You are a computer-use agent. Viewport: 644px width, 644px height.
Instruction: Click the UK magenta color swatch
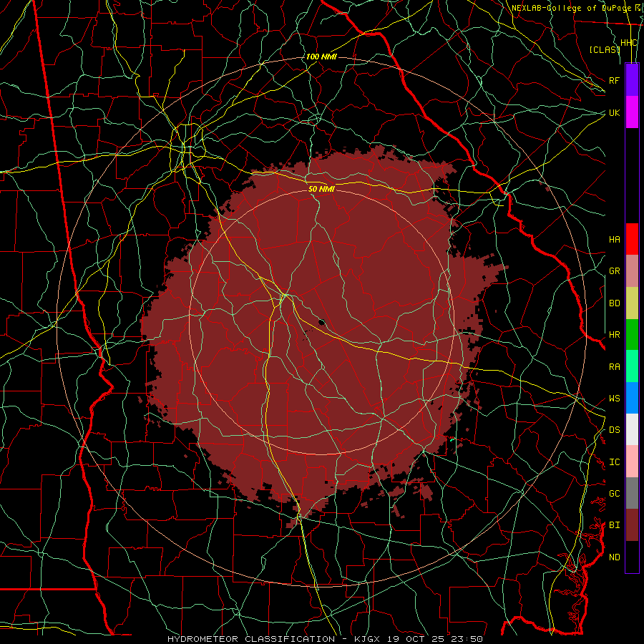coord(632,112)
